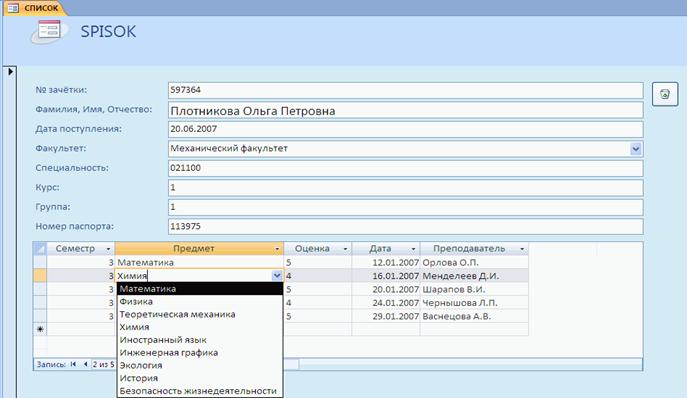The width and height of the screenshot is (687, 398).
Task: Click the Номер паспорта field
Action: (405, 226)
